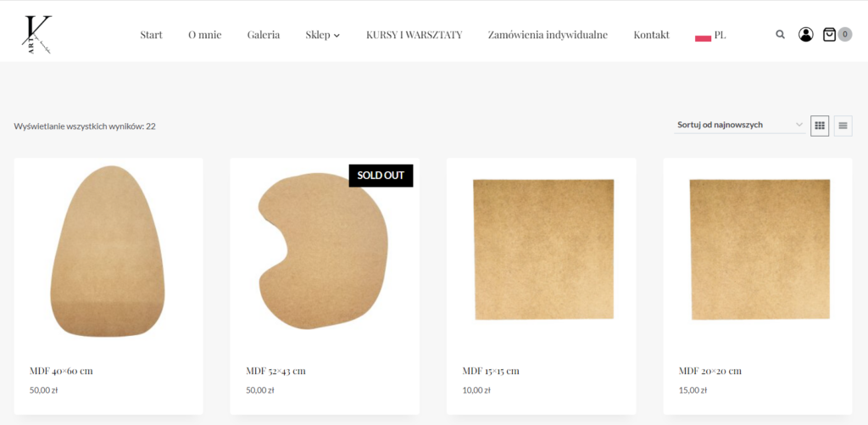Click the K Art site logo
The width and height of the screenshot is (868, 425).
coord(37,35)
